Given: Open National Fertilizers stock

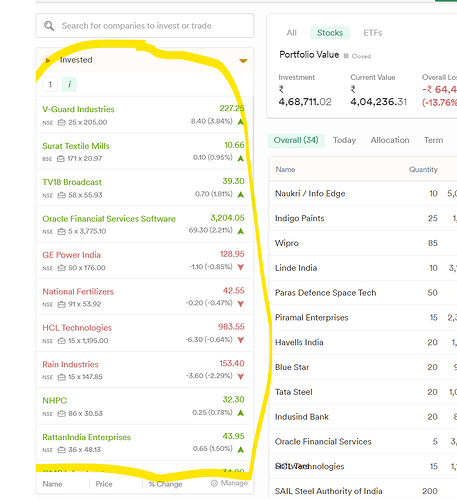Looking at the screenshot, I should point(144,297).
